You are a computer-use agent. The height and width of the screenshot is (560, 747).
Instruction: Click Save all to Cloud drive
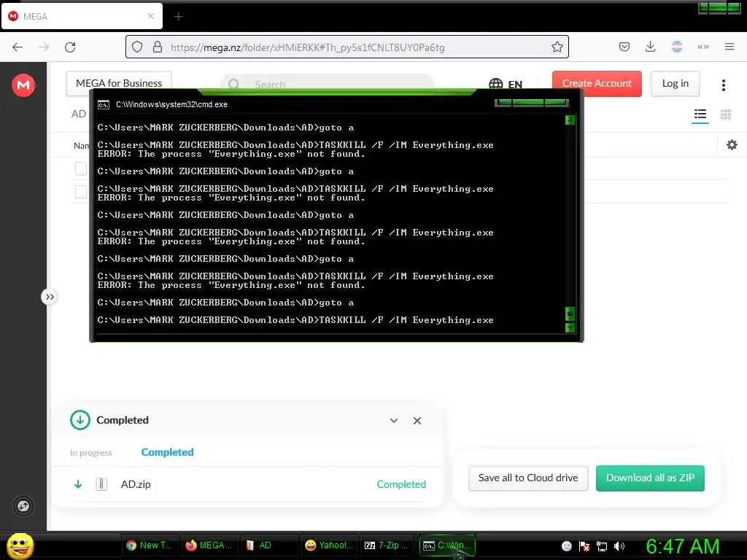(528, 478)
